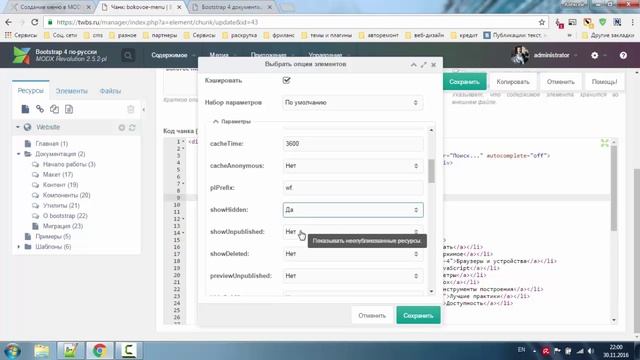Open the Windows Start menu
This screenshot has width=640, height=360.
(x=12, y=351)
